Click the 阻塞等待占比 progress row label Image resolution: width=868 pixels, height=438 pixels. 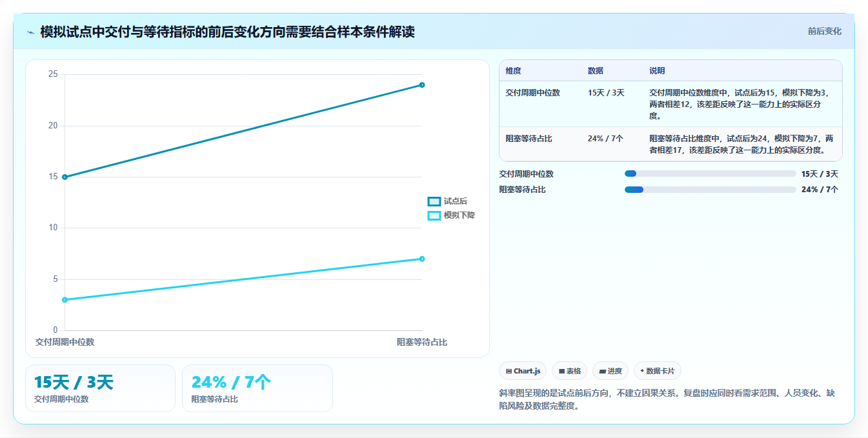click(522, 190)
